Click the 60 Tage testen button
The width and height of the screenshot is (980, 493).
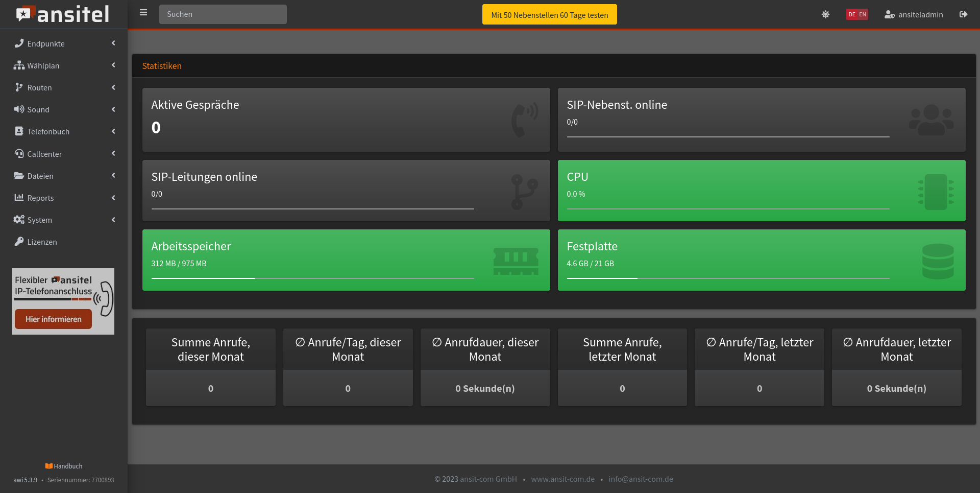coord(549,15)
